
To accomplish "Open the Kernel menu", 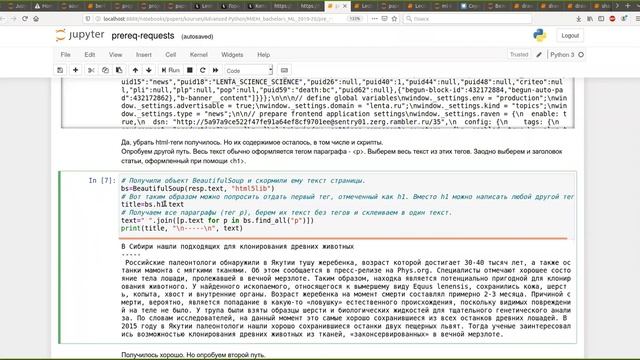I will tap(199, 55).
